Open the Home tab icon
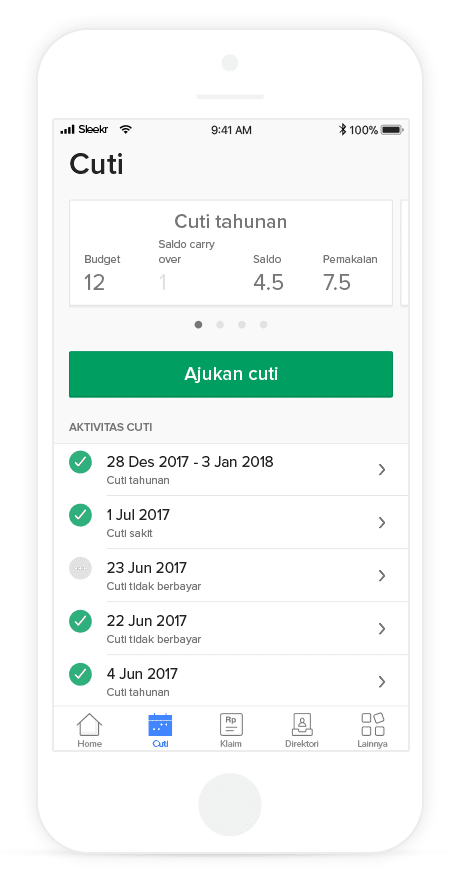Image resolution: width=460 pixels, height=870 pixels. [89, 725]
